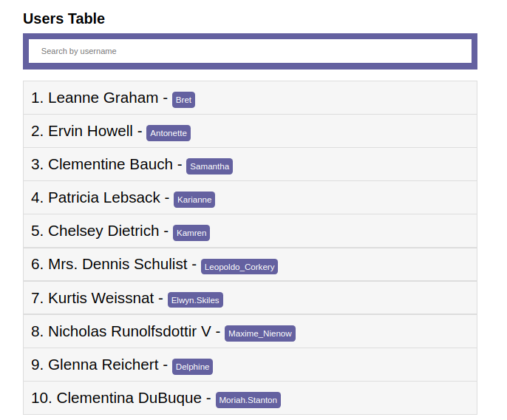
Task: Select the Chelsey Dietrich row name
Action: click(103, 231)
